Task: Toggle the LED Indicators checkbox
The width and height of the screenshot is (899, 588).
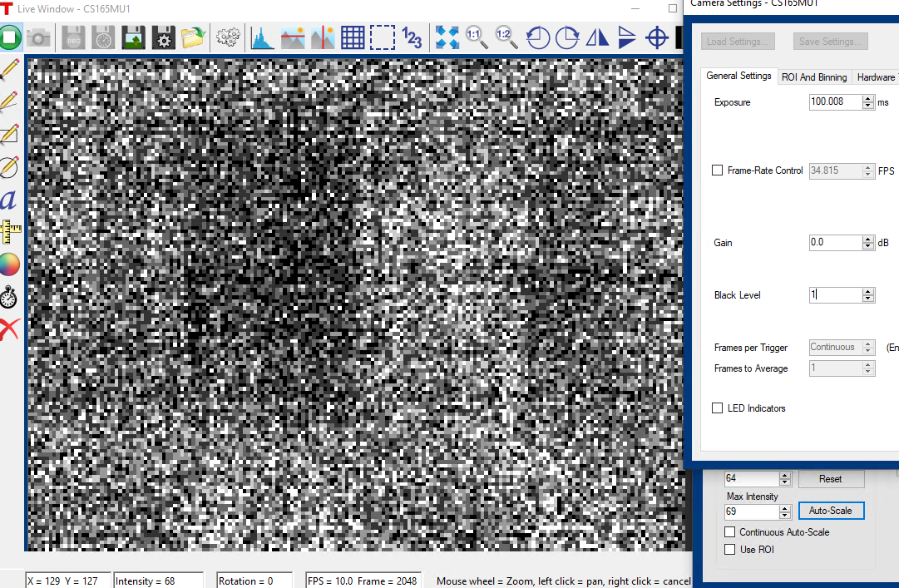Action: point(718,408)
